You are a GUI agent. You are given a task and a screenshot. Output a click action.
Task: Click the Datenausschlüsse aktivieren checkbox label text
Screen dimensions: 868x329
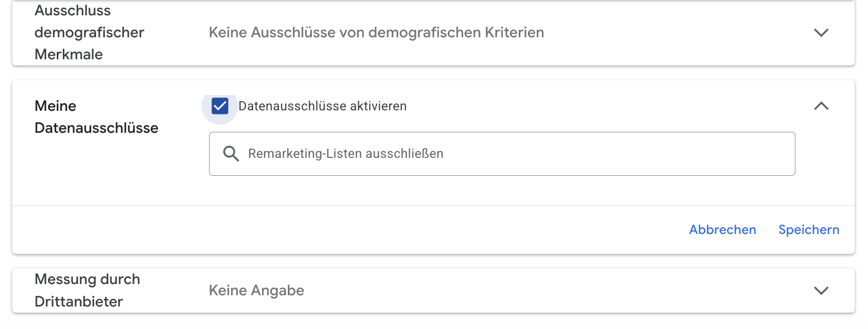[x=322, y=106]
